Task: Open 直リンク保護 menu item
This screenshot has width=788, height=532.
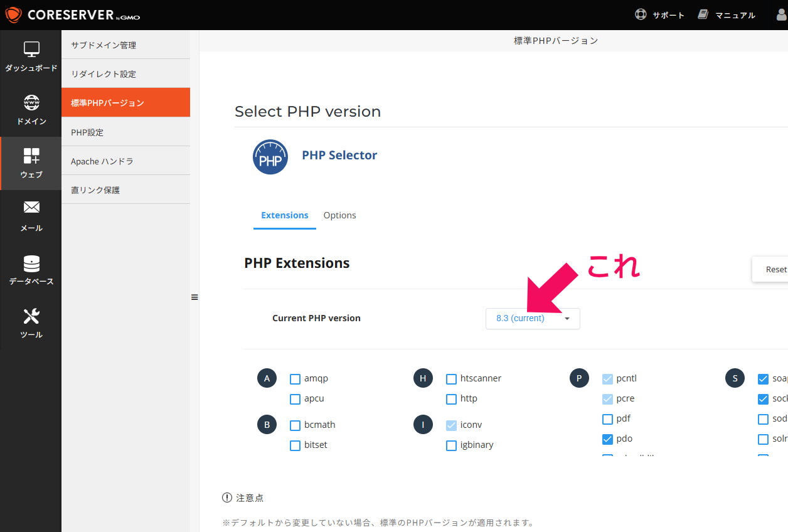Action: [125, 190]
